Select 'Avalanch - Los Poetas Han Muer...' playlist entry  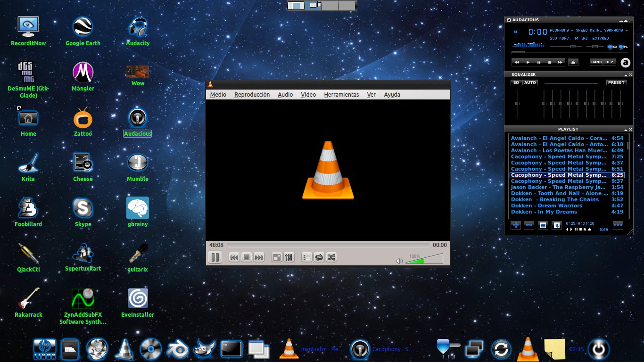(x=567, y=150)
